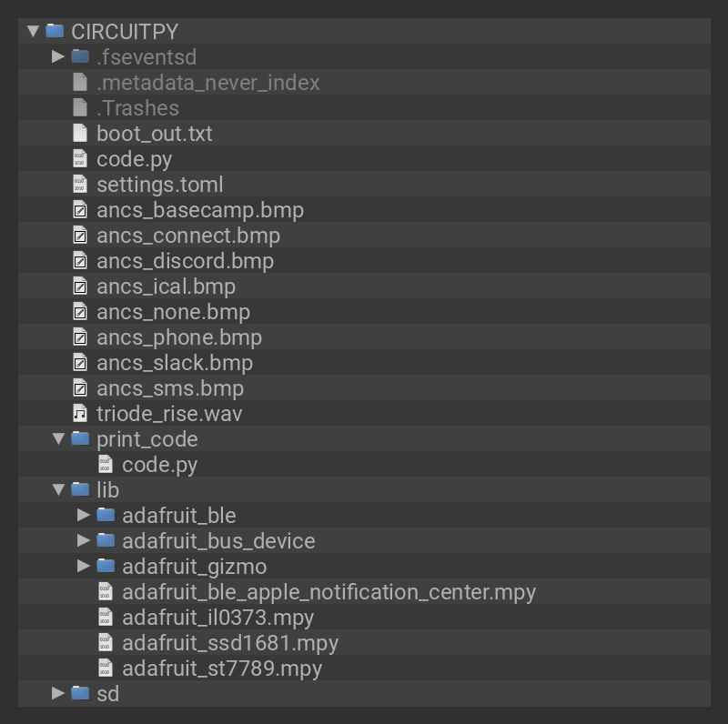The width and height of the screenshot is (728, 724).
Task: Select the top-level code.py file
Action: (134, 159)
